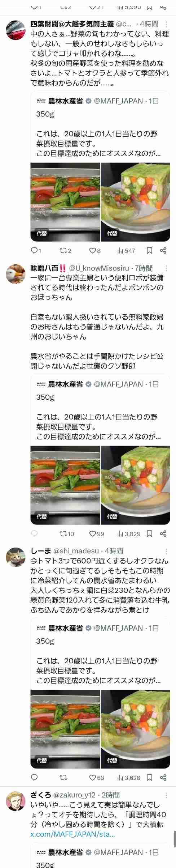The width and height of the screenshot is (176, 868).
Task: Reply to 四葉財閥's tweet
Action: pyautogui.click(x=36, y=251)
